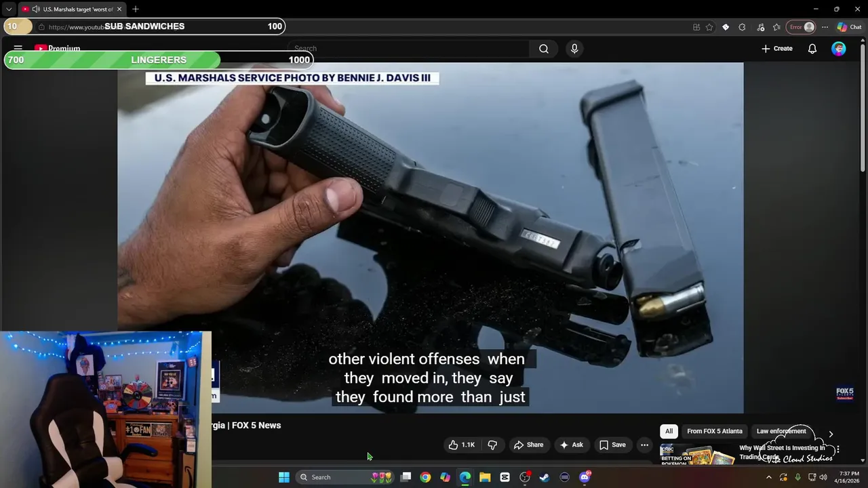This screenshot has height=488, width=868.
Task: Like the video with 1.1K likes
Action: point(461,445)
